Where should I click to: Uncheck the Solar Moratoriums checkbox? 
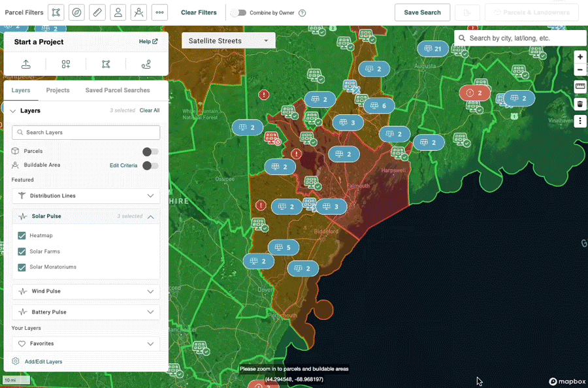tap(22, 267)
